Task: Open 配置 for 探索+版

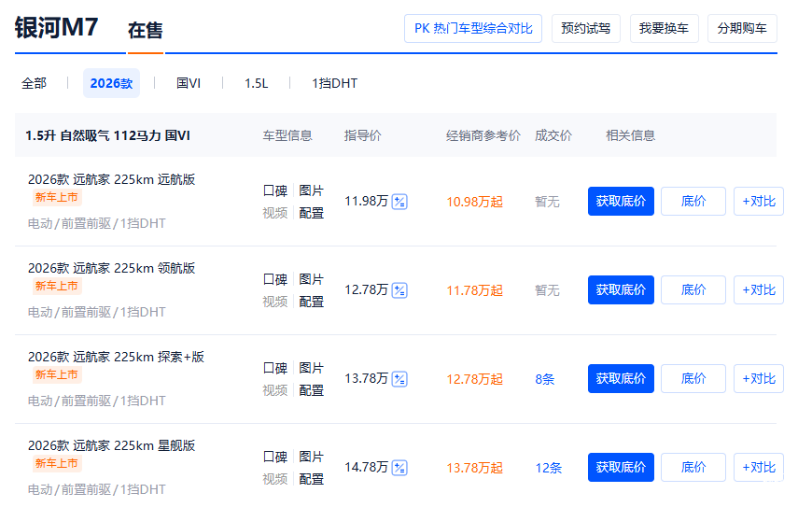Action: 311,390
